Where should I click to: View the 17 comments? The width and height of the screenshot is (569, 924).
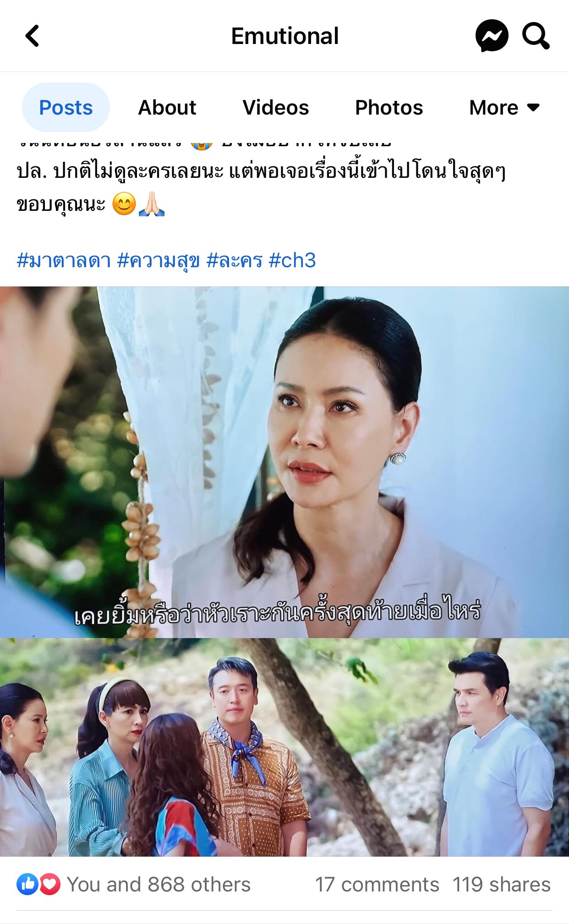tap(377, 885)
